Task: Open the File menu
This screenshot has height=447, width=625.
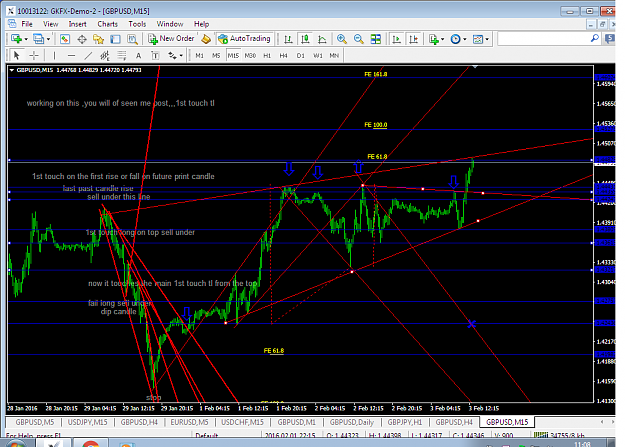Action: pyautogui.click(x=27, y=24)
